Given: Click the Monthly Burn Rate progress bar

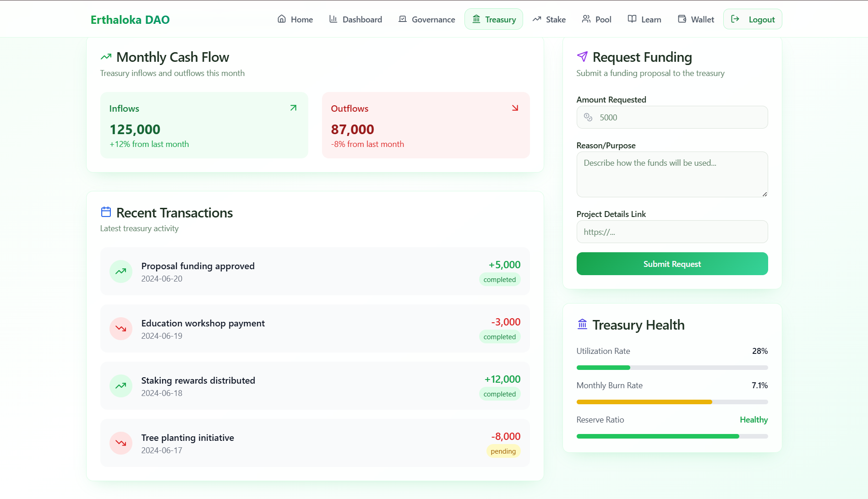Looking at the screenshot, I should point(672,402).
